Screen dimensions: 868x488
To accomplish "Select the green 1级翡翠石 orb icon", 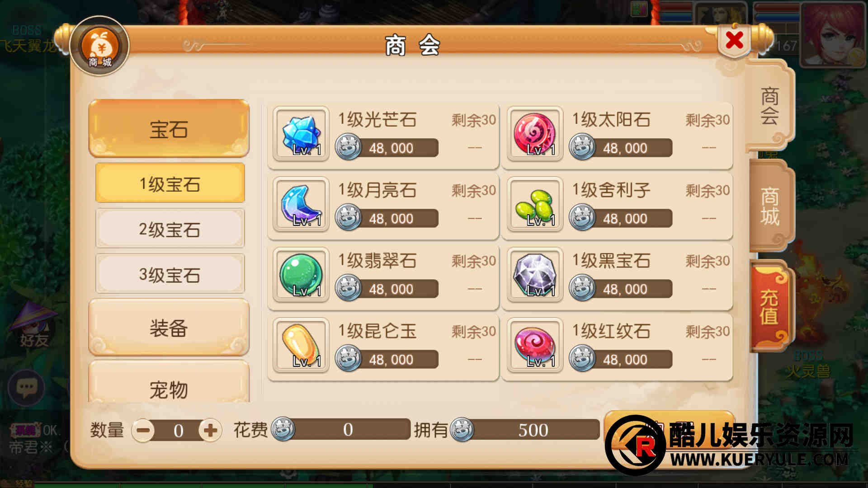I will [x=301, y=275].
